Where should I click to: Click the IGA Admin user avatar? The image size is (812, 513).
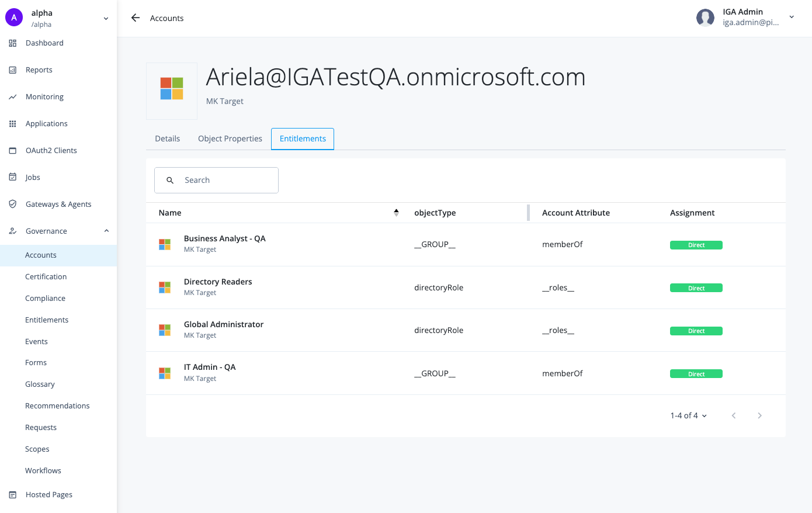(x=705, y=18)
